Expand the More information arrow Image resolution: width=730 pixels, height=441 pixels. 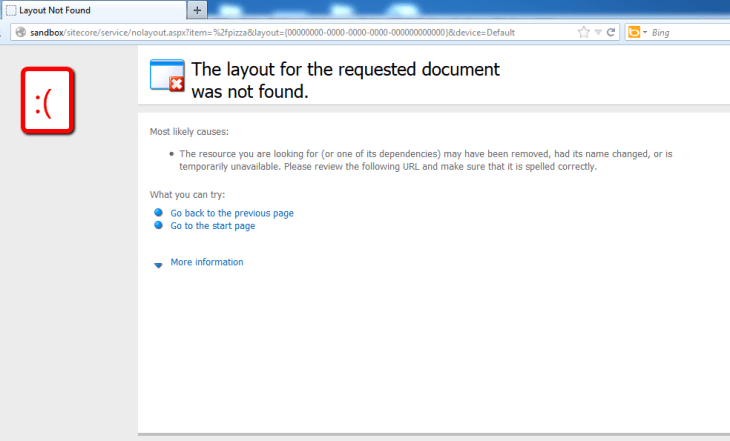[x=158, y=265]
